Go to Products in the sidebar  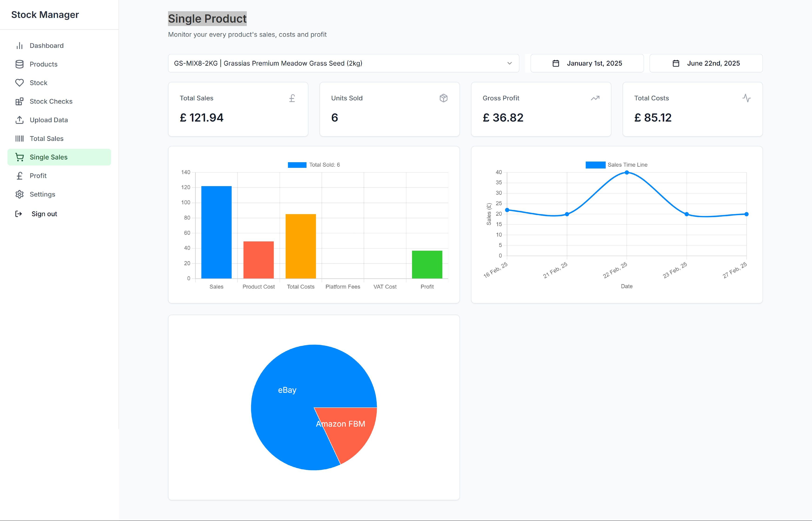click(x=59, y=64)
